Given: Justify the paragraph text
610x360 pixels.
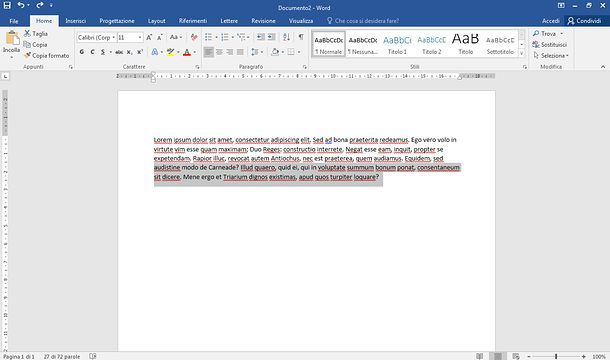Looking at the screenshot, I should point(240,52).
